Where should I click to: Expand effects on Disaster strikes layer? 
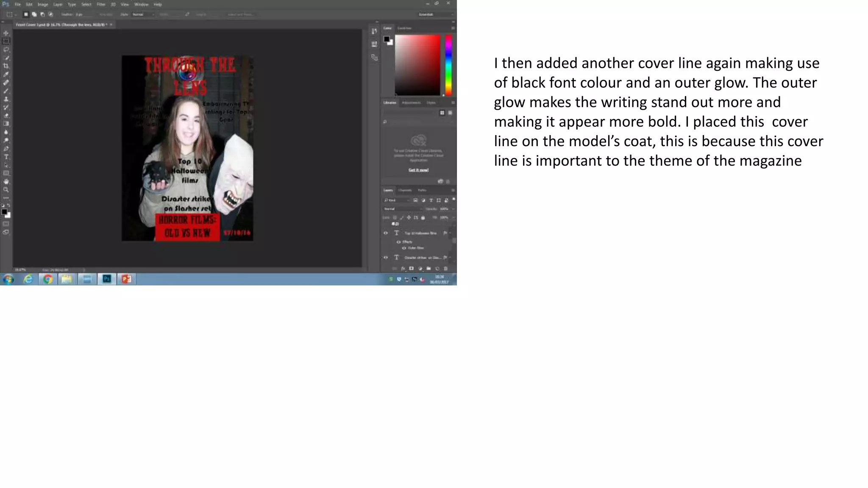[x=450, y=258]
